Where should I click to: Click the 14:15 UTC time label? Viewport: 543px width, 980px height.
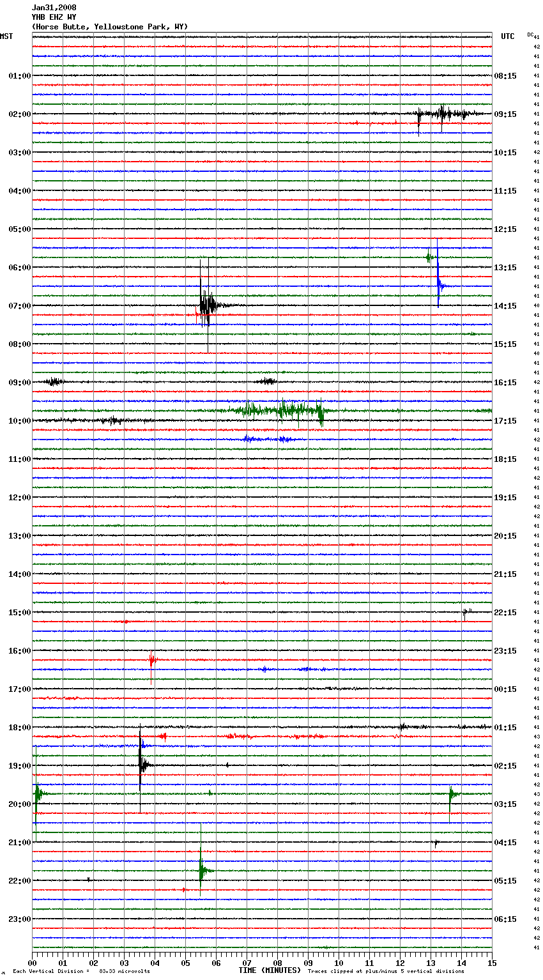click(x=505, y=306)
